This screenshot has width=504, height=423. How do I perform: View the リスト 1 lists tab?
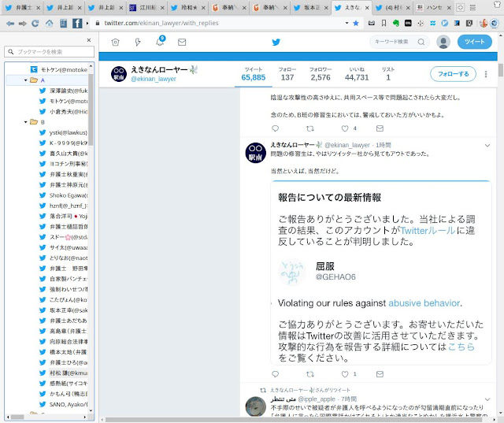pyautogui.click(x=388, y=74)
